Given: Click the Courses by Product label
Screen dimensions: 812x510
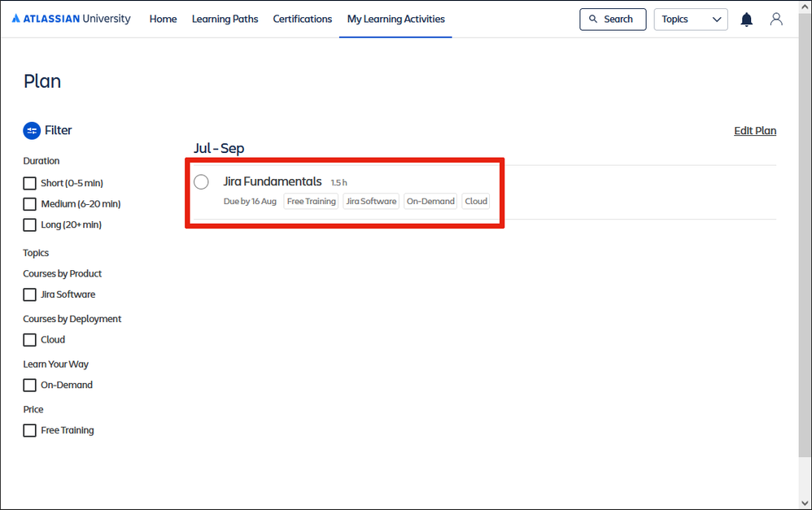Looking at the screenshot, I should pos(62,273).
